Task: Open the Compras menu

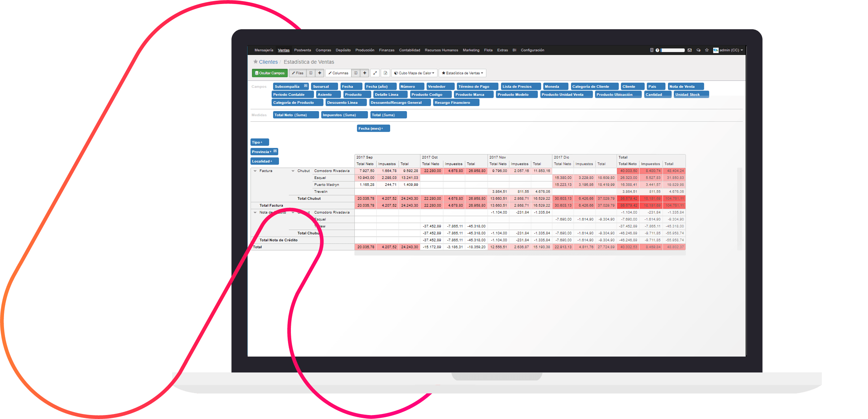Action: click(323, 50)
